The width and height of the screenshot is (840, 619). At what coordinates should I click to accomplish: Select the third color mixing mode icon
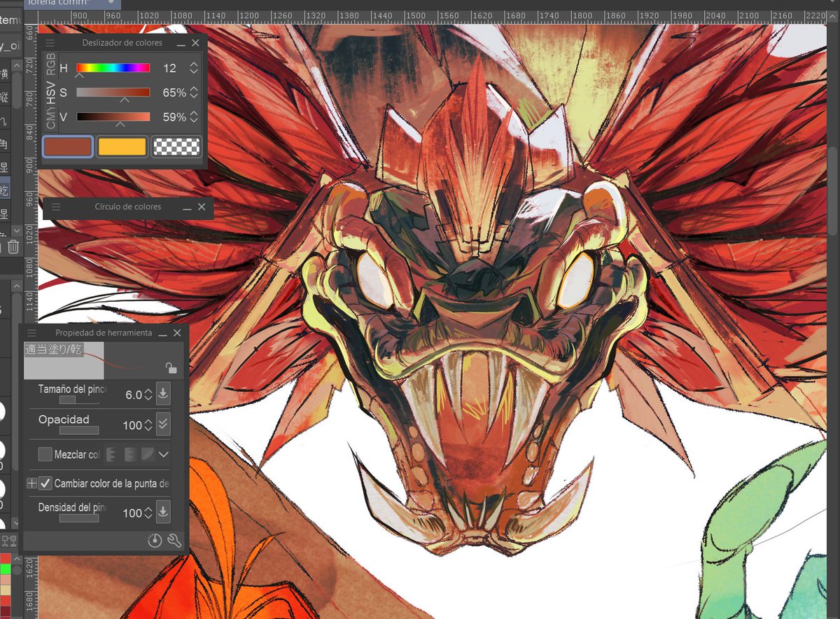coord(147,454)
